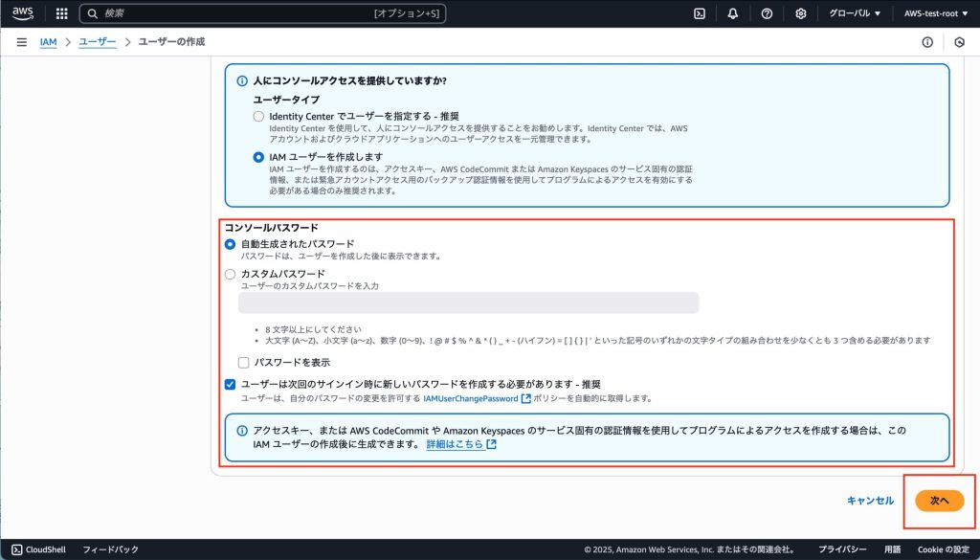Click the external link icon next to IAMUserChangePassword
Screen dimensions: 980x560
click(x=526, y=398)
